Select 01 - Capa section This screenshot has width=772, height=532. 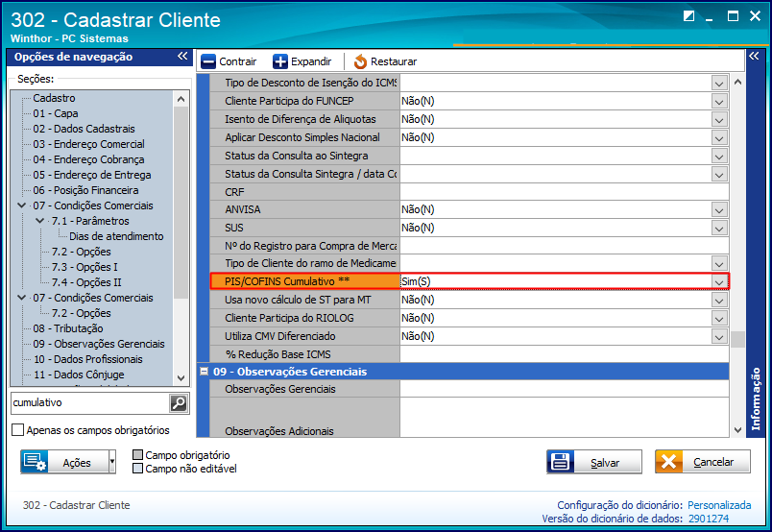55,113
